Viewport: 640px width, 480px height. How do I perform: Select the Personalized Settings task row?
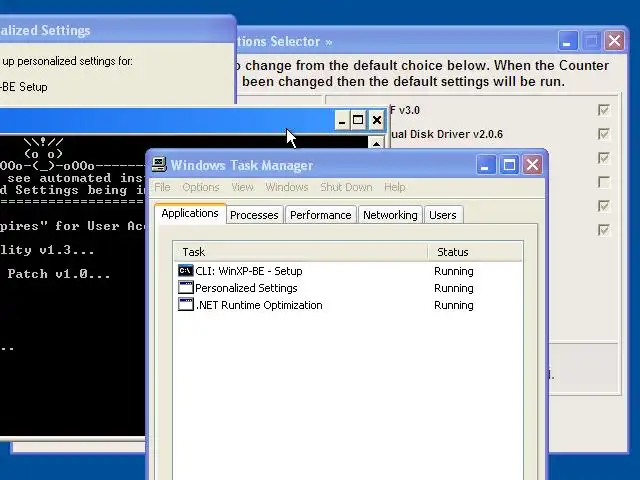349,288
